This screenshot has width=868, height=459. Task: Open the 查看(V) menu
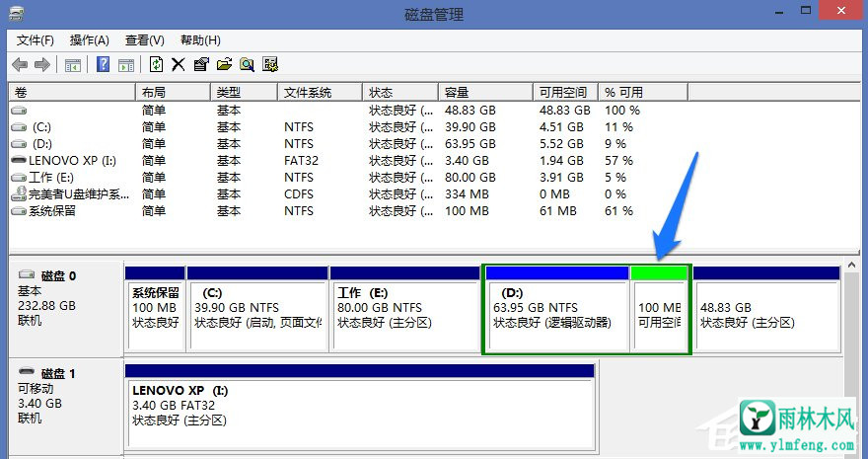coord(145,40)
